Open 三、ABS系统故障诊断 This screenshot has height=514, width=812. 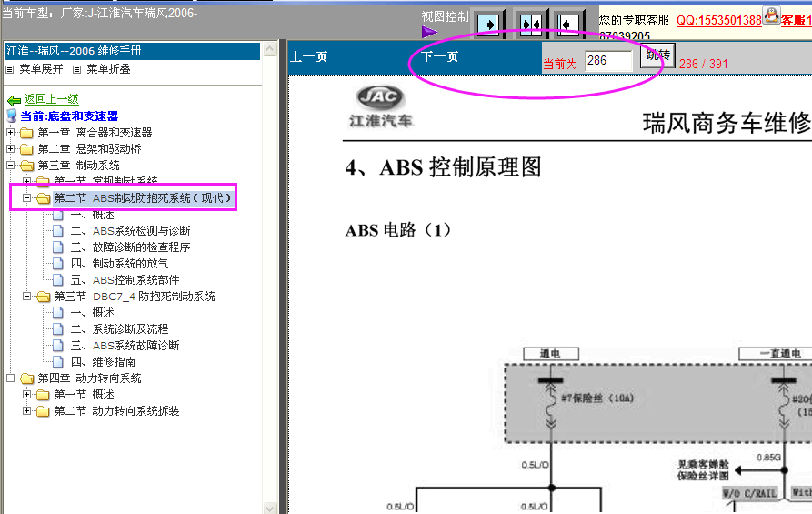(125, 346)
